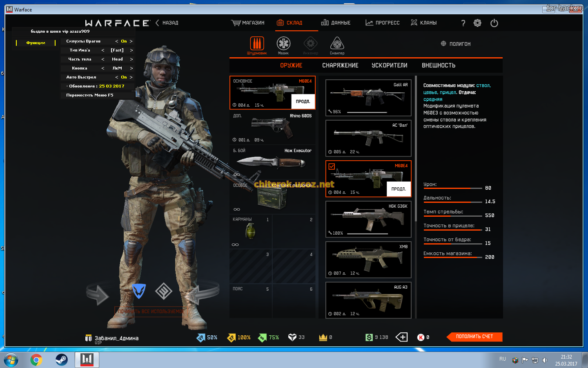588x368 pixels.
Task: Change Кнопка with left arrow
Action: pos(103,68)
